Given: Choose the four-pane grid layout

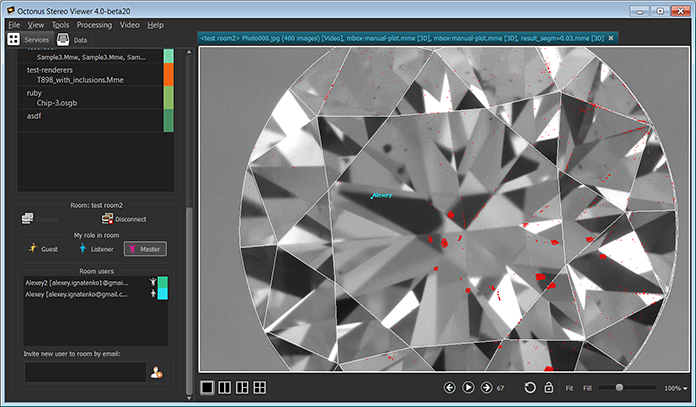Looking at the screenshot, I should click(260, 387).
